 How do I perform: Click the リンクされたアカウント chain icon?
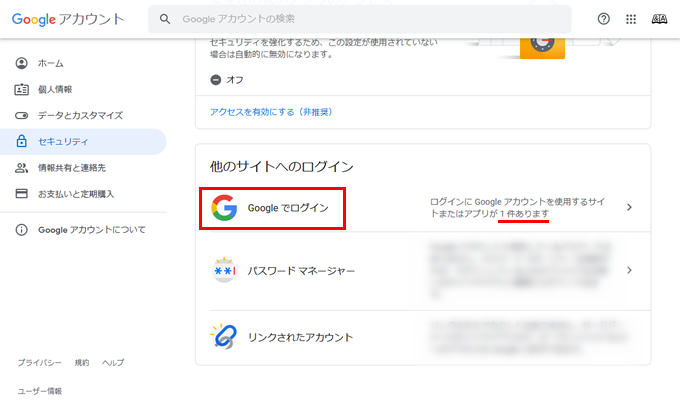(x=224, y=336)
